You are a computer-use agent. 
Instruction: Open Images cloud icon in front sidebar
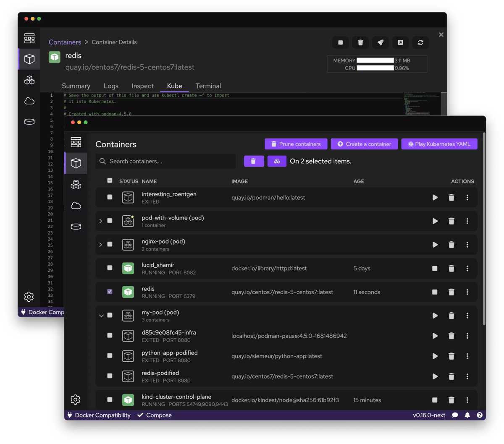coord(76,206)
